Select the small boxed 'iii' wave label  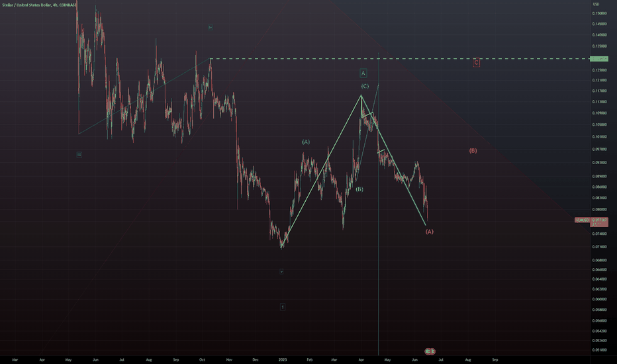point(79,155)
